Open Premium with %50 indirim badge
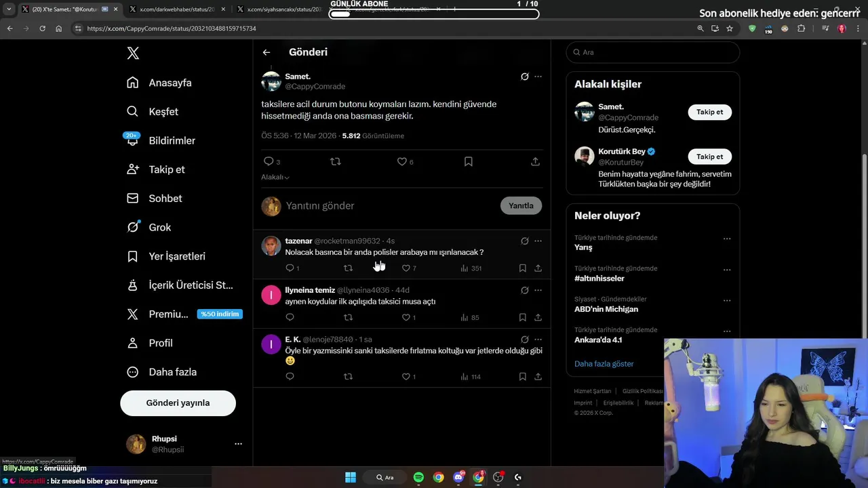The height and width of the screenshot is (488, 868). (x=184, y=314)
